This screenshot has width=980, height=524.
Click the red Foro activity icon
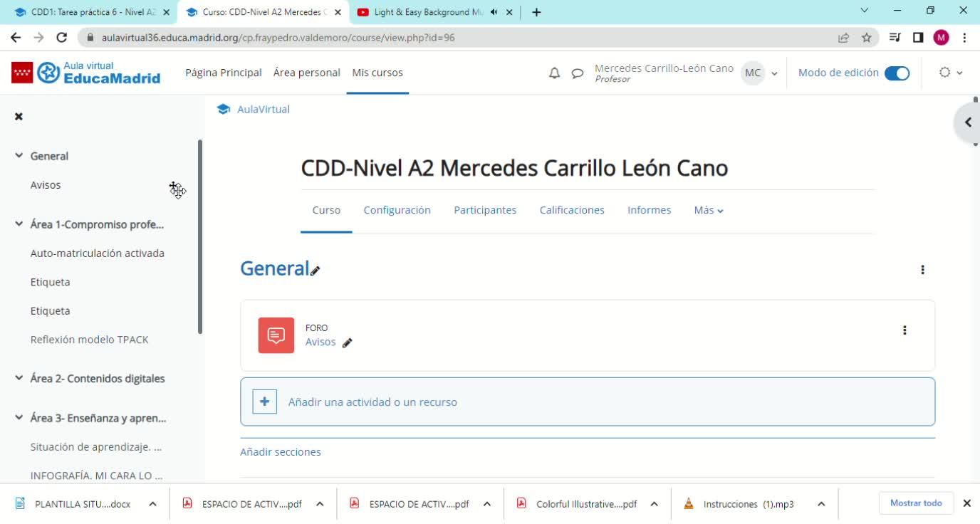click(x=276, y=335)
